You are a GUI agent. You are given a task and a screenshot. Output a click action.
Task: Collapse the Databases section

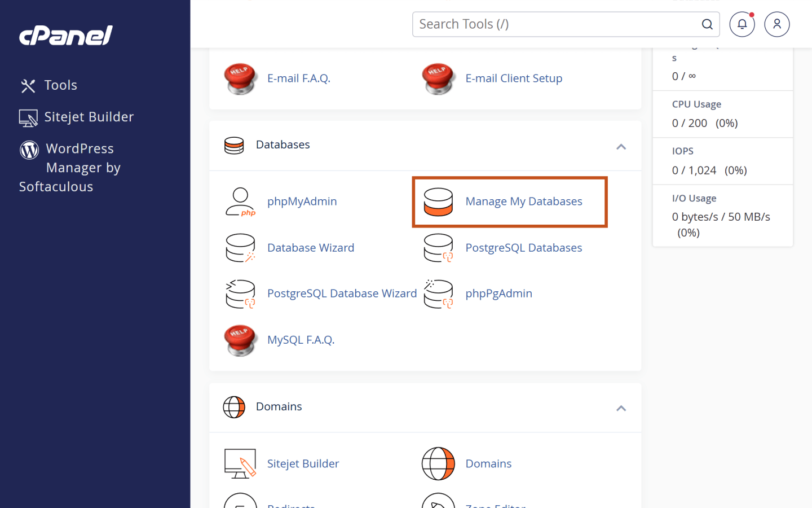tap(621, 146)
